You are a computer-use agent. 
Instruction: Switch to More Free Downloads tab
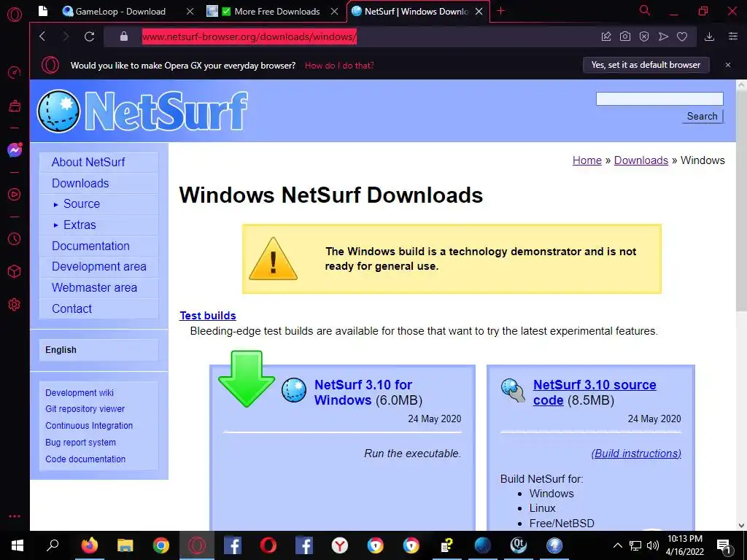point(271,11)
